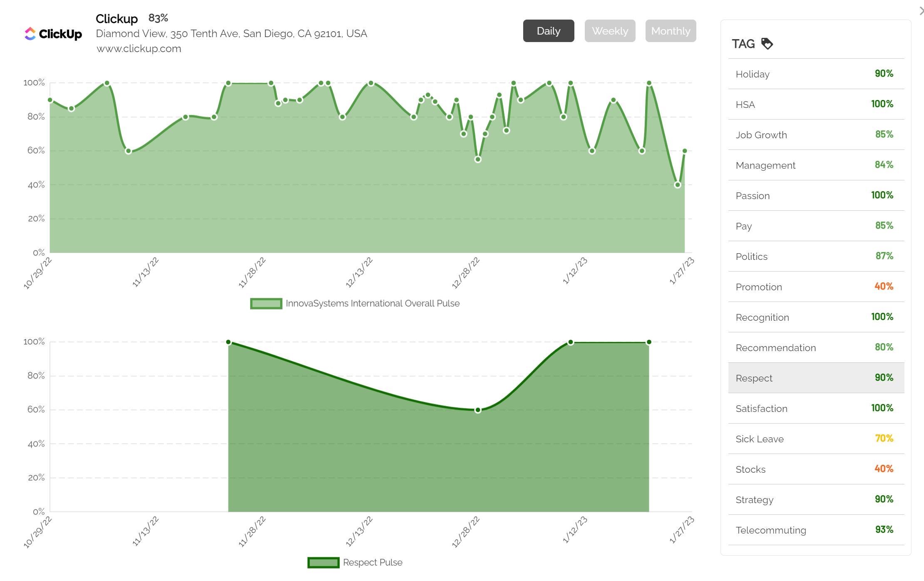Click the first Overall Pulse data point at 90%

point(50,100)
